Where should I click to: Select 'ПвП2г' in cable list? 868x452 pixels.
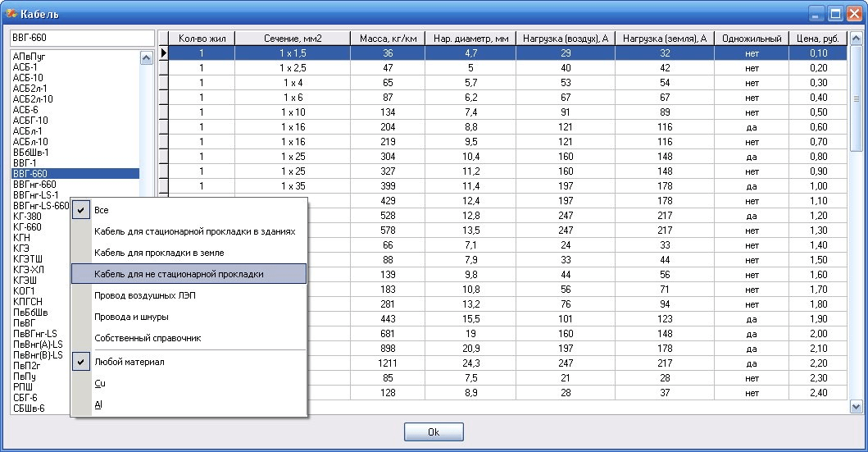(x=26, y=366)
